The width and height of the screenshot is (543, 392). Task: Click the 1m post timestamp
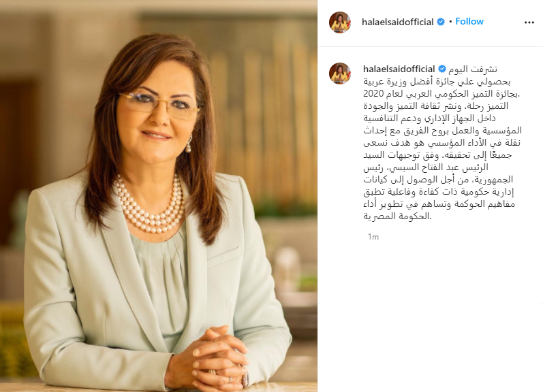tap(373, 237)
